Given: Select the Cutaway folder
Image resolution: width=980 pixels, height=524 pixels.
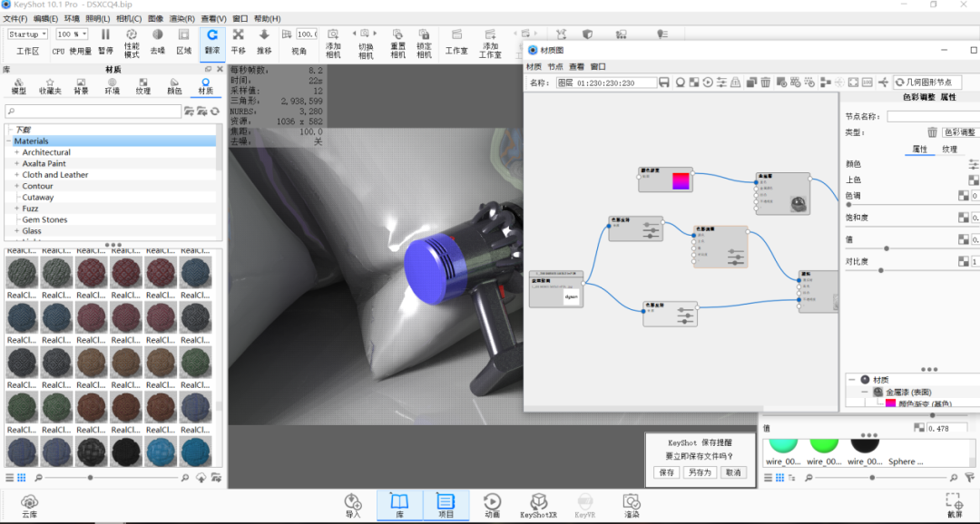Looking at the screenshot, I should pyautogui.click(x=37, y=198).
